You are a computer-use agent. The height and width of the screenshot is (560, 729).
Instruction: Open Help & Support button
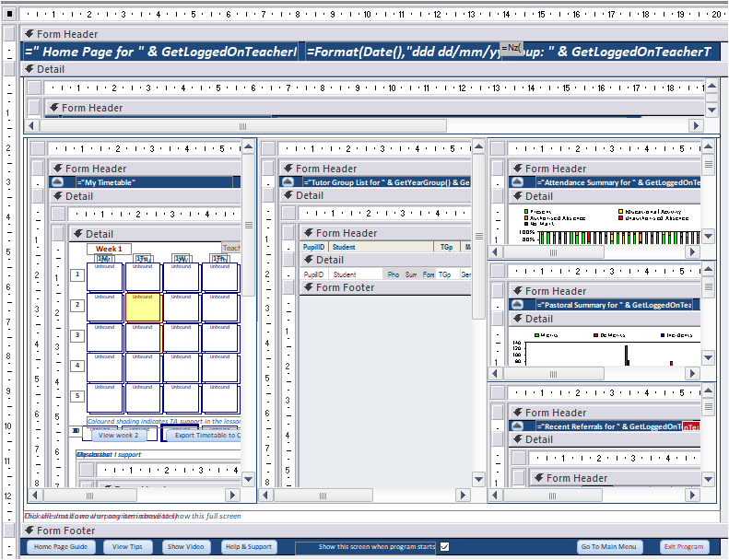[x=249, y=547]
